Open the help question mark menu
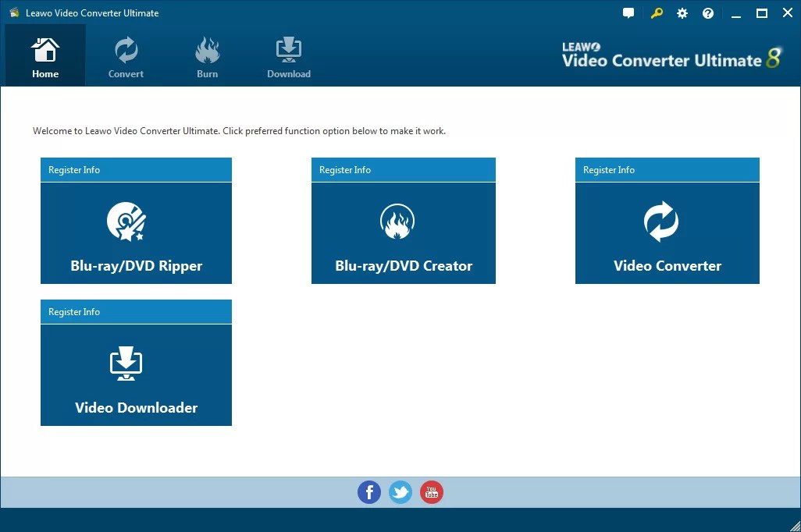This screenshot has height=532, width=801. click(708, 12)
